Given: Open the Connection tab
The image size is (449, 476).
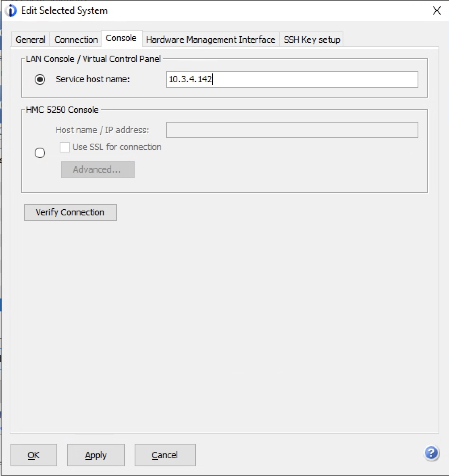Looking at the screenshot, I should (76, 40).
